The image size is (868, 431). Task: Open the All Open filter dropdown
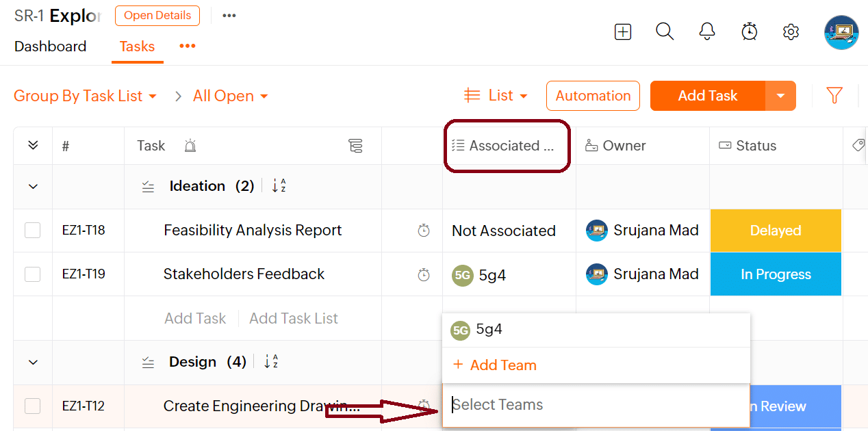click(231, 96)
